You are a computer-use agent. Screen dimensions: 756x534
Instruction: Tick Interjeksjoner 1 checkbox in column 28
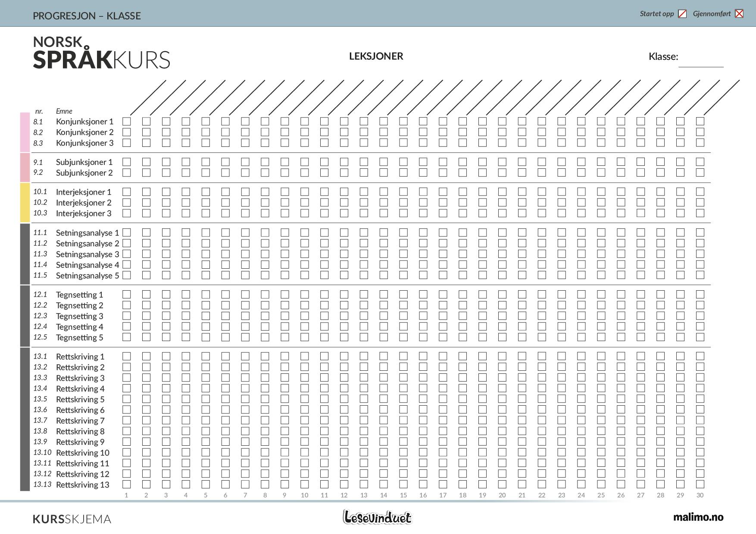point(660,192)
